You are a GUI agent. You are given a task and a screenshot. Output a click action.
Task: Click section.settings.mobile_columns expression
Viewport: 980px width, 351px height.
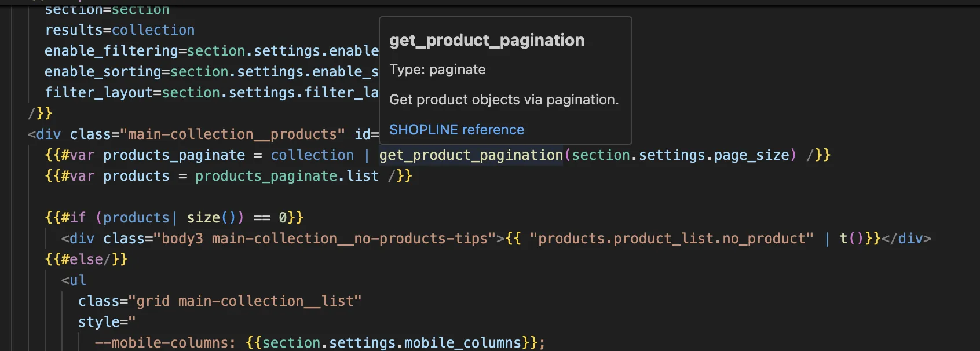click(392, 343)
